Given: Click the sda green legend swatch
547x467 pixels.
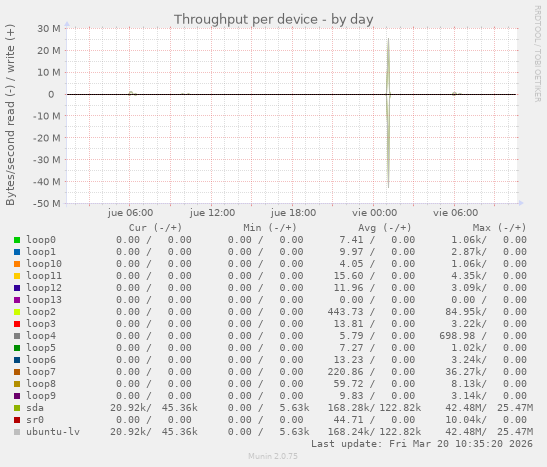Looking at the screenshot, I should [17, 408].
